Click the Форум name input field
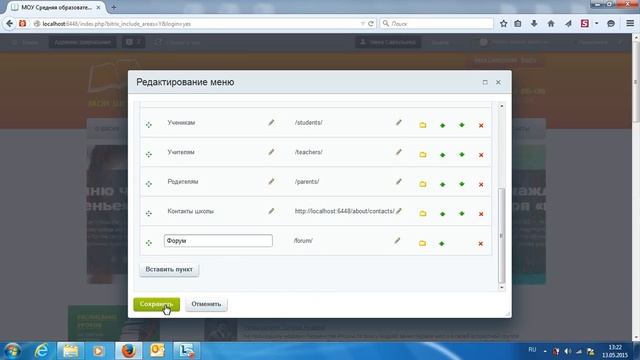The height and width of the screenshot is (360, 640). pos(218,241)
